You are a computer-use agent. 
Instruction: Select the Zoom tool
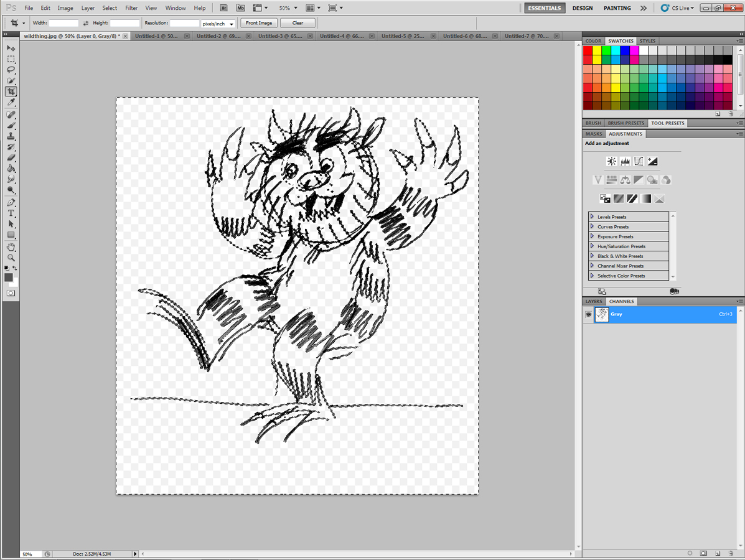11,258
